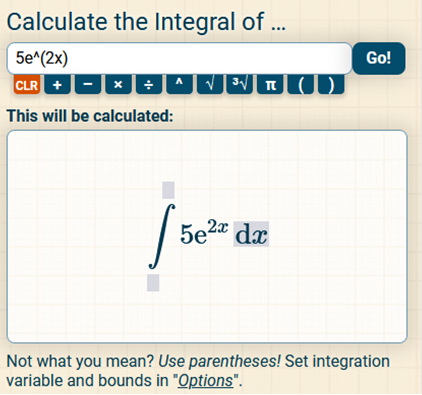Insert the multiplication symbol
The height and width of the screenshot is (395, 422).
[118, 85]
